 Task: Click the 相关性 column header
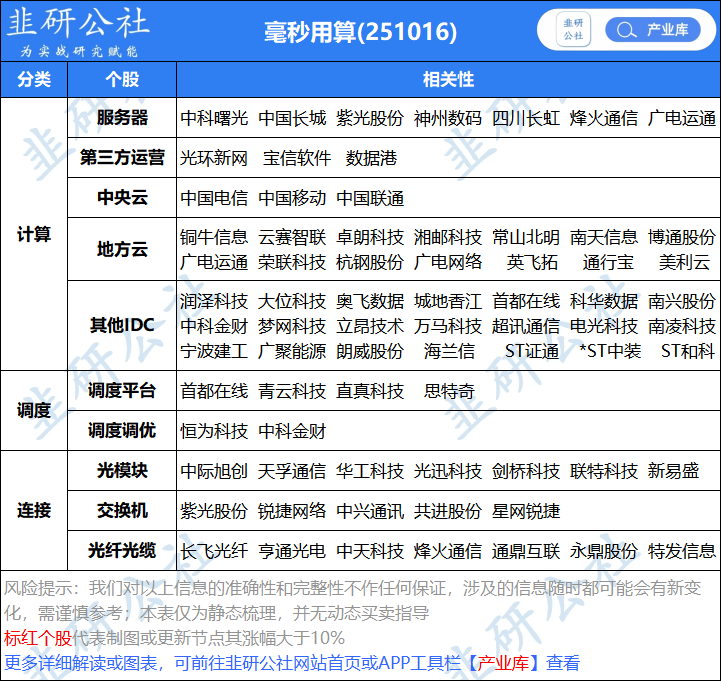click(x=448, y=79)
